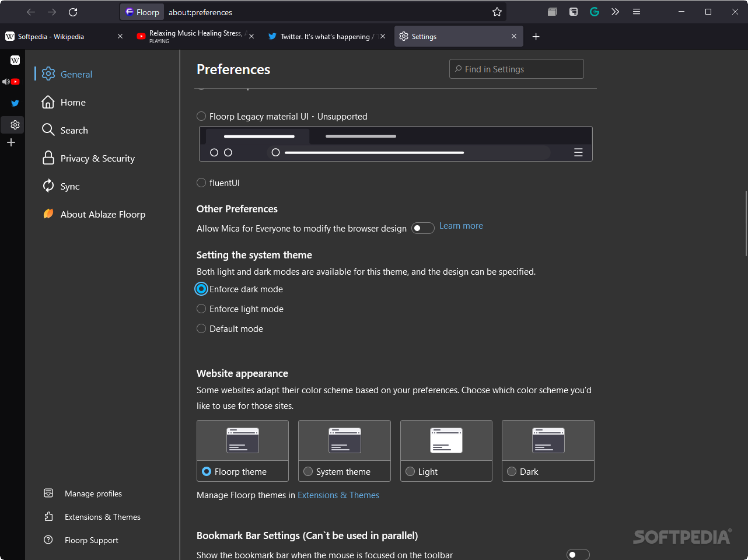Image resolution: width=748 pixels, height=560 pixels.
Task: Open the Grammarly extension icon
Action: coord(595,12)
